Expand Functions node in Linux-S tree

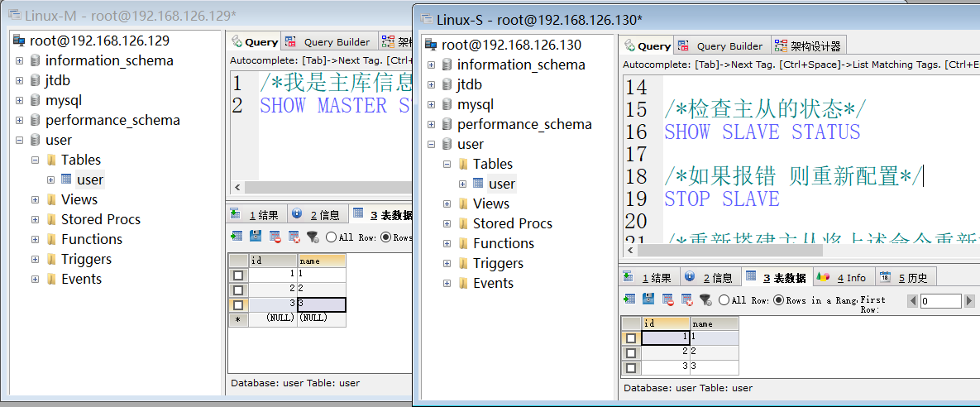tap(447, 244)
